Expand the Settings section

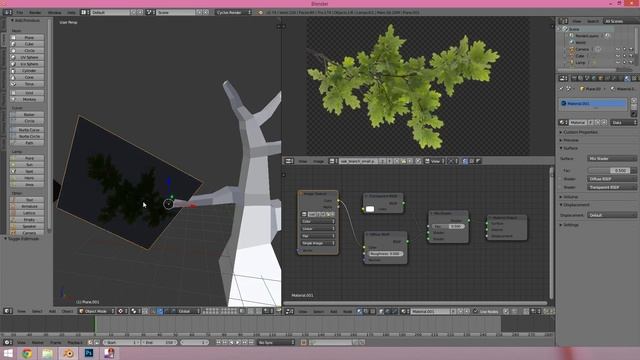point(570,225)
